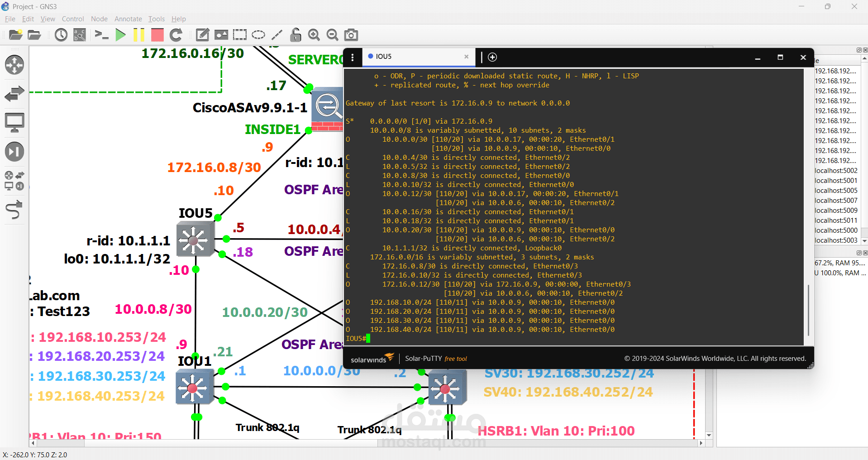This screenshot has height=460, width=868.
Task: Select localhost:5009 in the side list
Action: [836, 211]
